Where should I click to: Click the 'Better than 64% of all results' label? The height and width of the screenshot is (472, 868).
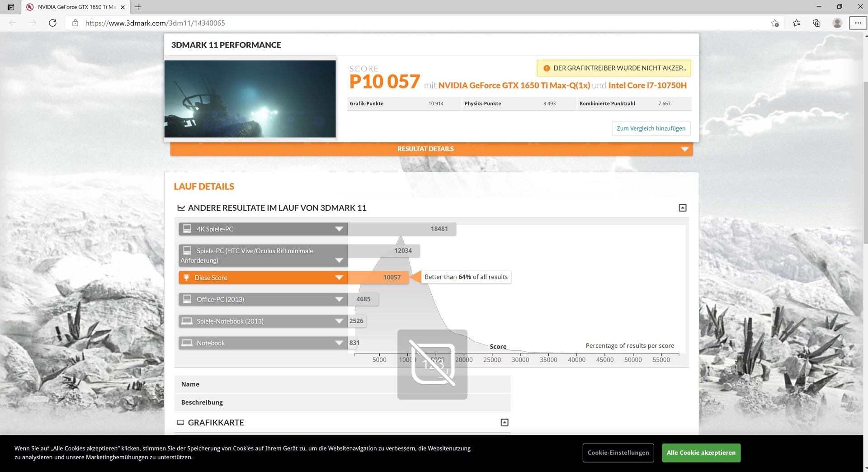click(x=466, y=277)
